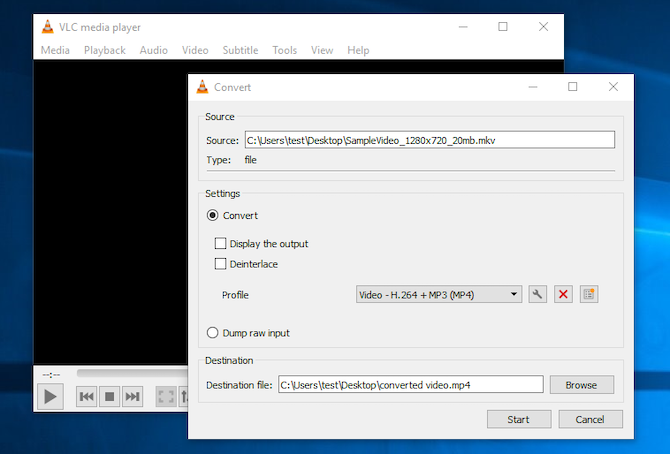Open the Tools menu
The width and height of the screenshot is (670, 454).
[x=285, y=50]
